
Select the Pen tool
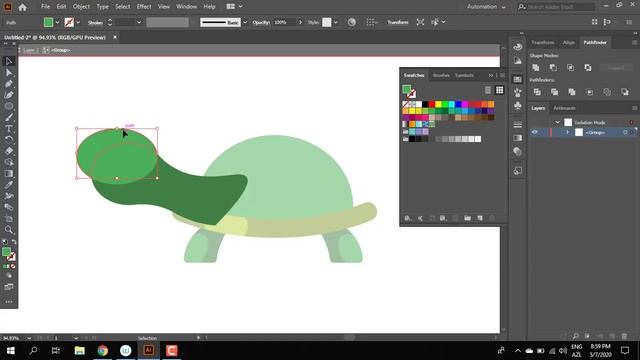(9, 84)
